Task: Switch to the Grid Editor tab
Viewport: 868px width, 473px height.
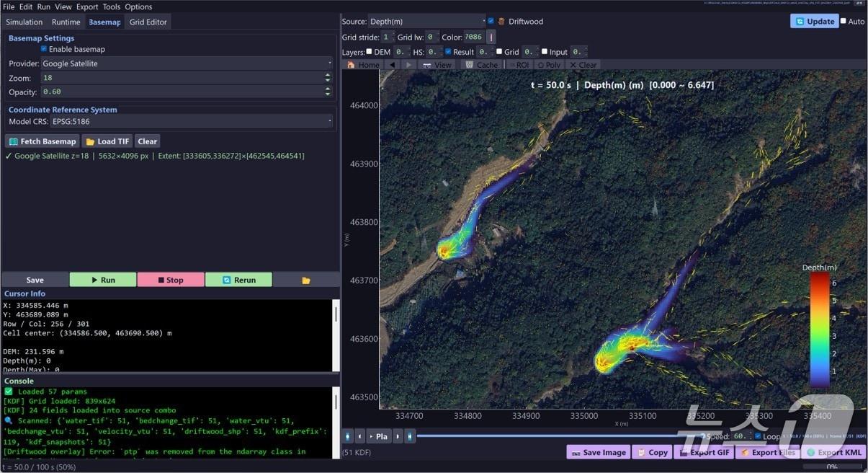Action: pyautogui.click(x=148, y=22)
